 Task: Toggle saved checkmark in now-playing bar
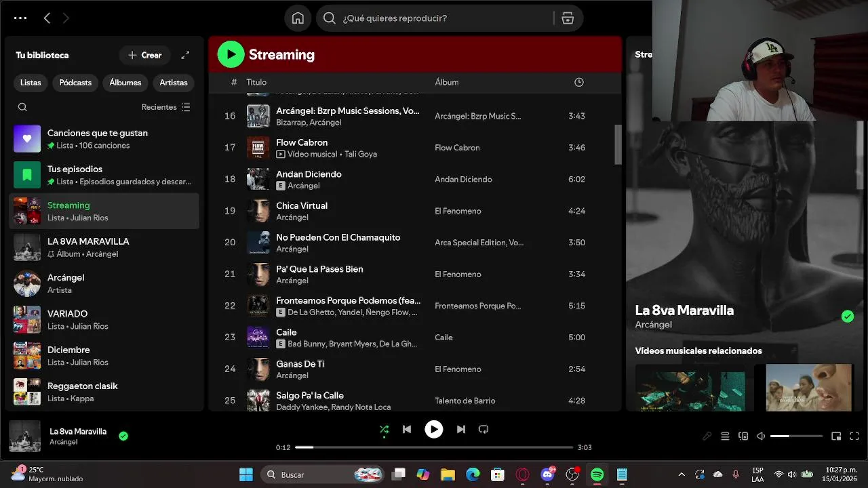[123, 436]
